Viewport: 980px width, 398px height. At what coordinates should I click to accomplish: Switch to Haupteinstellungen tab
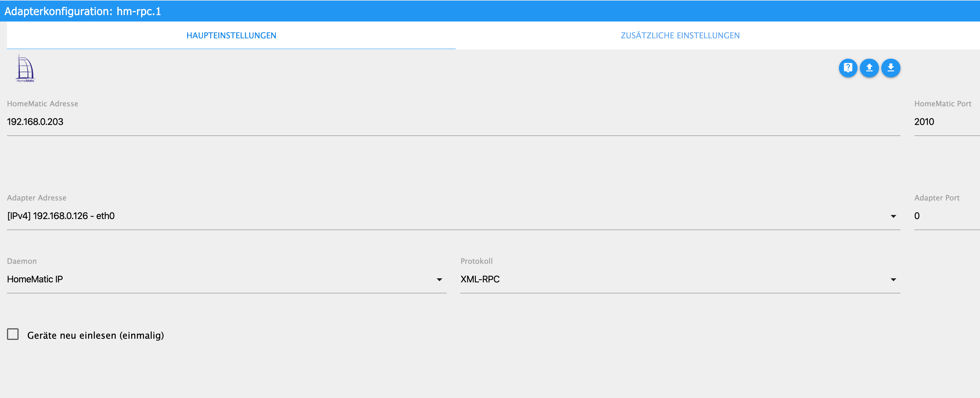[231, 35]
